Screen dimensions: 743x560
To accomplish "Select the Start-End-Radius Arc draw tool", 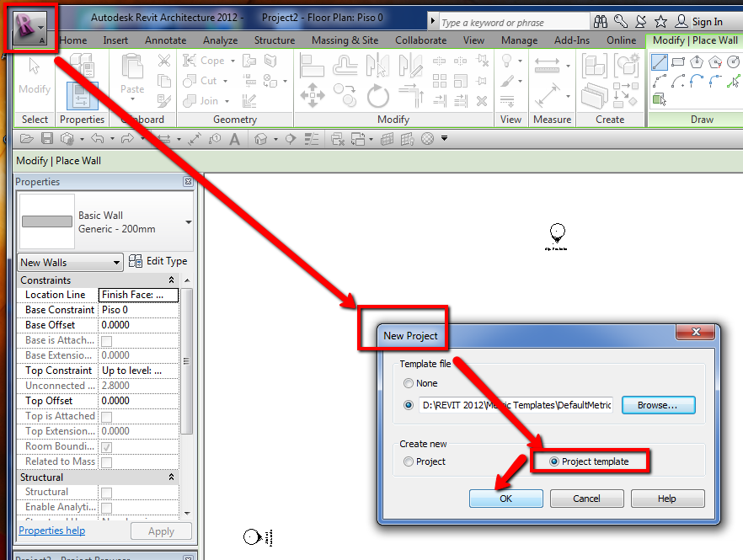I will [659, 81].
